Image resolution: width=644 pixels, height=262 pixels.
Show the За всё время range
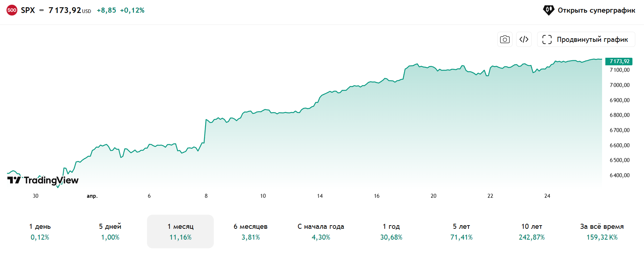[602, 231]
